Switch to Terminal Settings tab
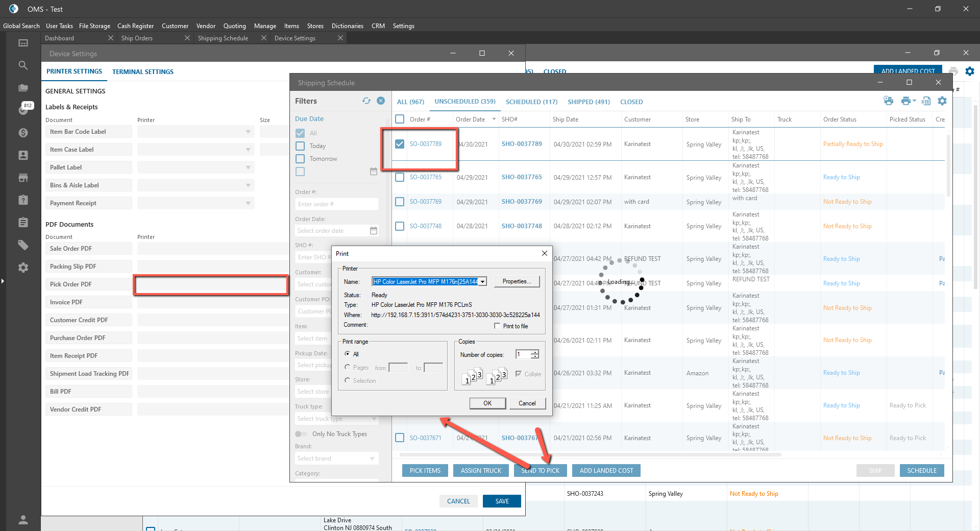Image resolution: width=980 pixels, height=531 pixels. 143,72
